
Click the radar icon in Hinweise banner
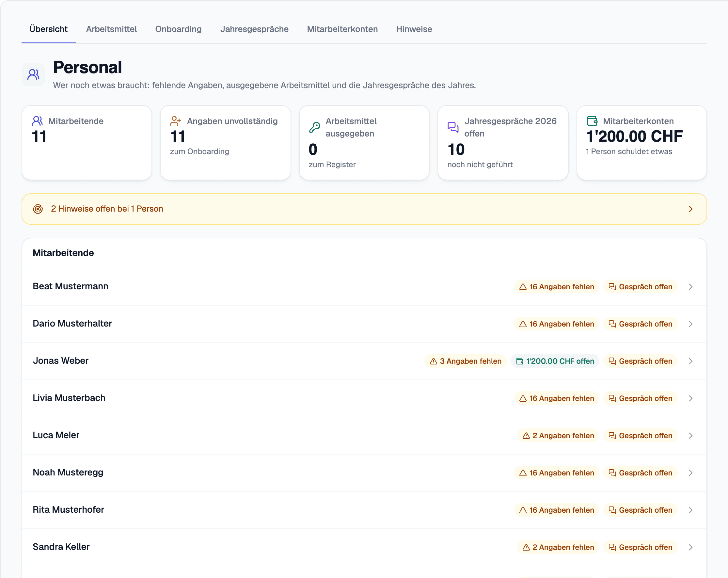38,209
